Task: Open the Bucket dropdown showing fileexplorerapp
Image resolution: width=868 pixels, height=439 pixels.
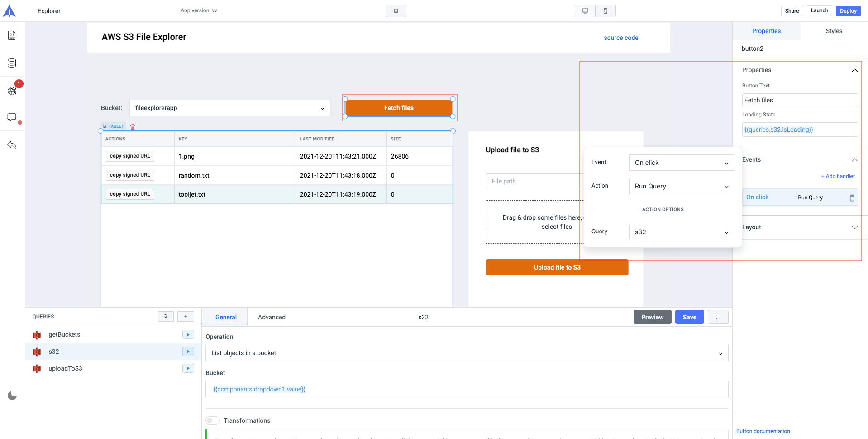Action: 229,108
